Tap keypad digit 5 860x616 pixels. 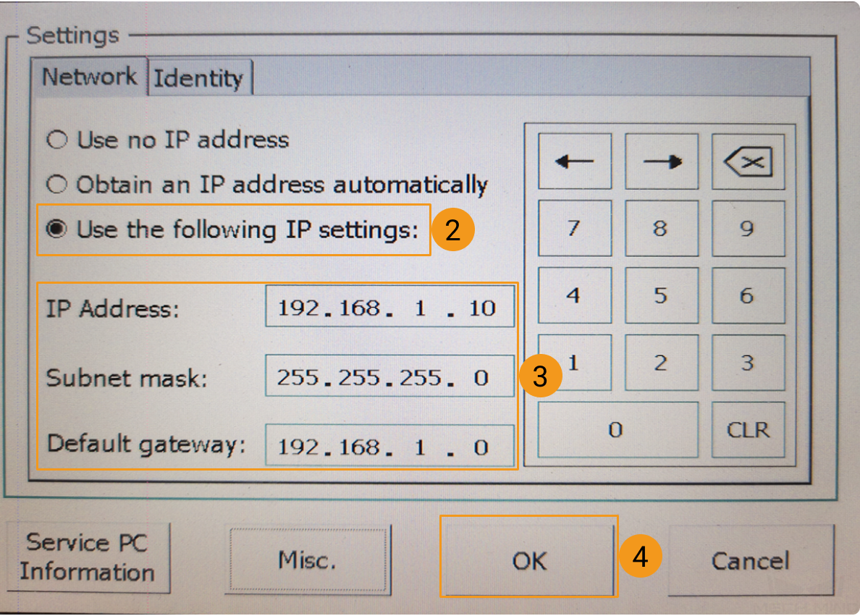662,295
